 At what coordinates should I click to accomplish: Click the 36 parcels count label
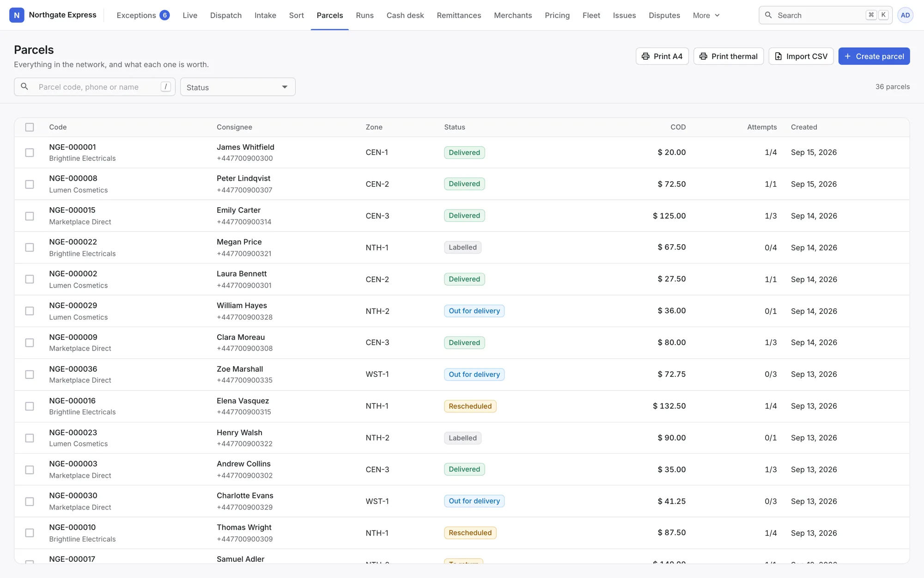pos(892,86)
